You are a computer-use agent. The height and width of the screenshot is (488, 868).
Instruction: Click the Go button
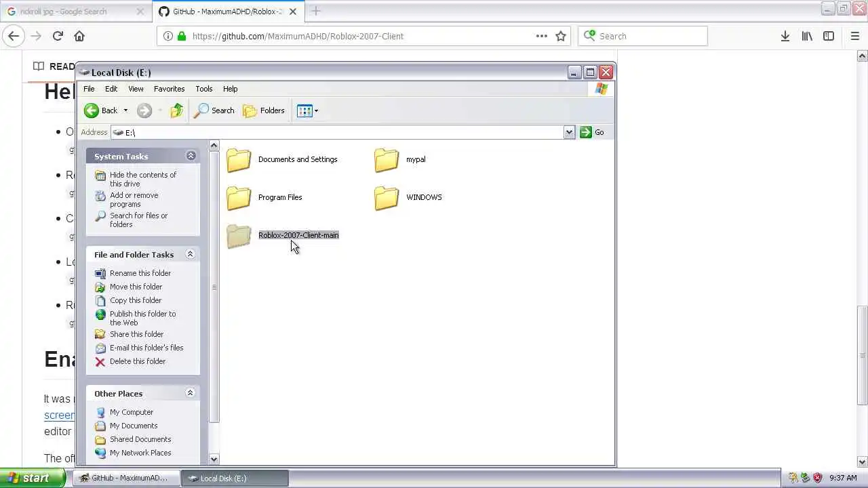[592, 132]
